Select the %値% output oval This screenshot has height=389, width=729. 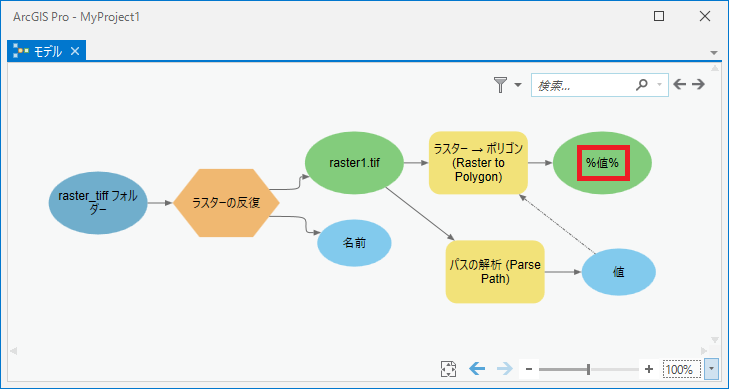tap(603, 163)
